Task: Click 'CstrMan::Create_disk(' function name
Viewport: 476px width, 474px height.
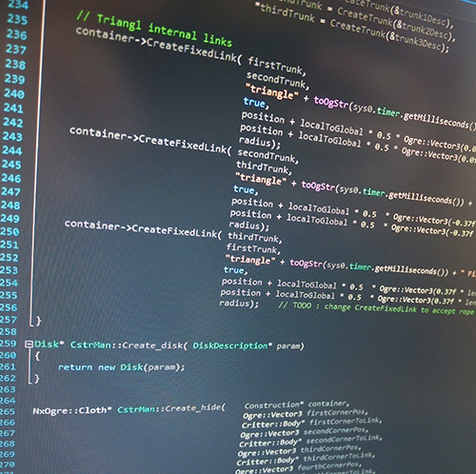Action: tap(129, 345)
